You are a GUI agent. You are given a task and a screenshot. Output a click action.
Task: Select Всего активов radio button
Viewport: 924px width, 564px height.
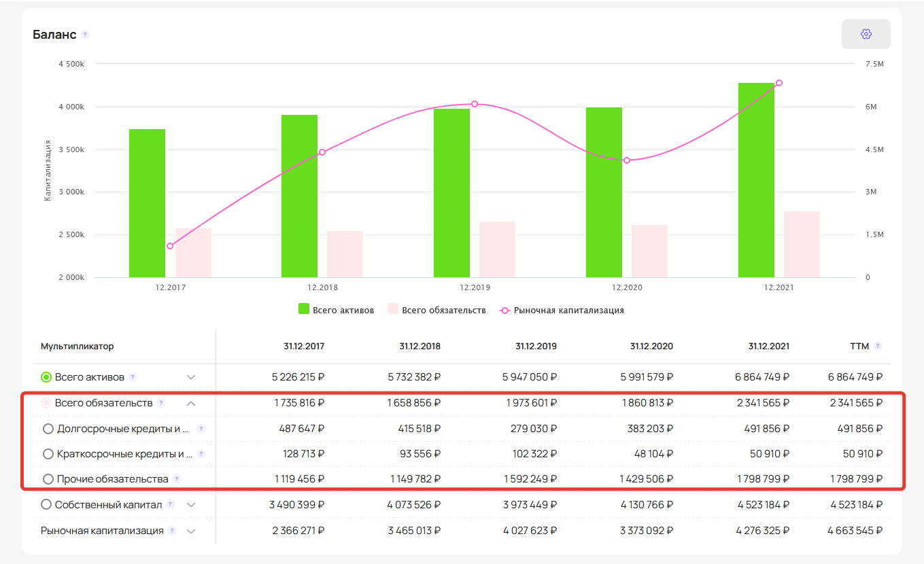46,377
